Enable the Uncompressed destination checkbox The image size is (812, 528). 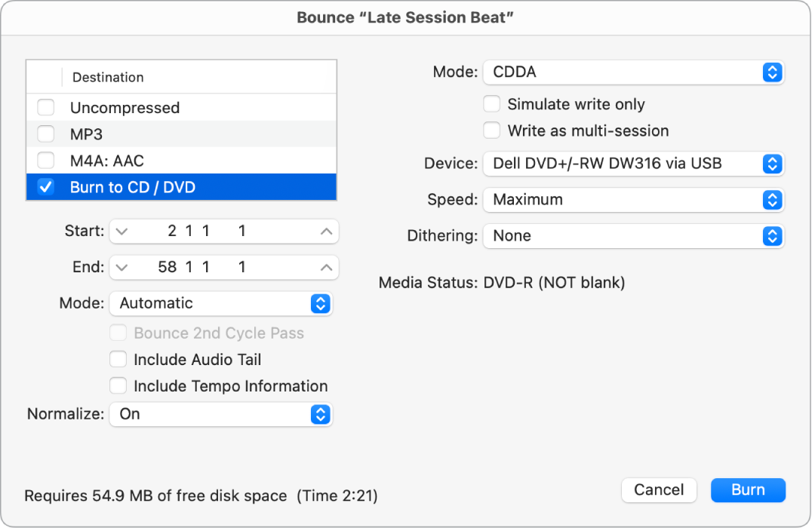(x=45, y=107)
